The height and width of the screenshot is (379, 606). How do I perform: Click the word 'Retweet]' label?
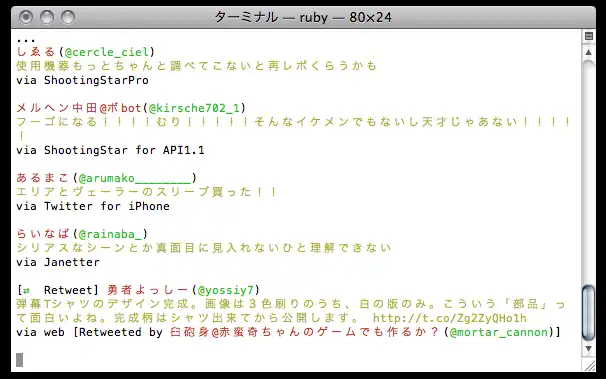pyautogui.click(x=71, y=290)
